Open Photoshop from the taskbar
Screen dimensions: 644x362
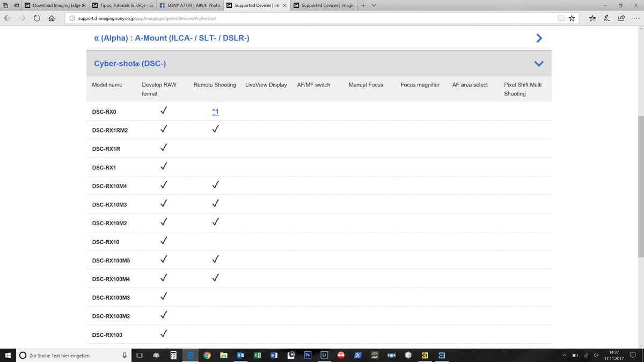(308, 355)
